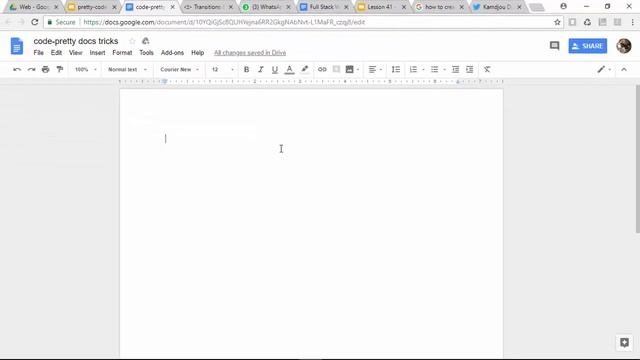640x360 pixels.
Task: Open the Help menu
Action: pyautogui.click(x=198, y=53)
